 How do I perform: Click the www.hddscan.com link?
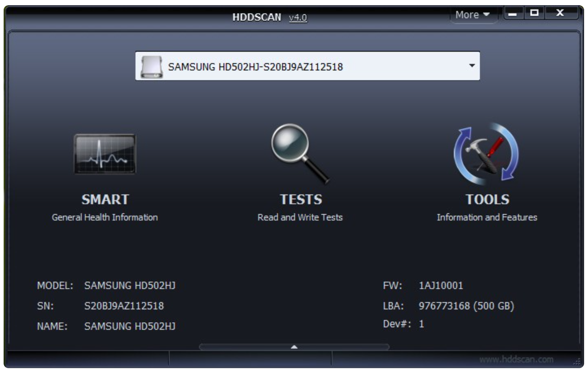[516, 359]
